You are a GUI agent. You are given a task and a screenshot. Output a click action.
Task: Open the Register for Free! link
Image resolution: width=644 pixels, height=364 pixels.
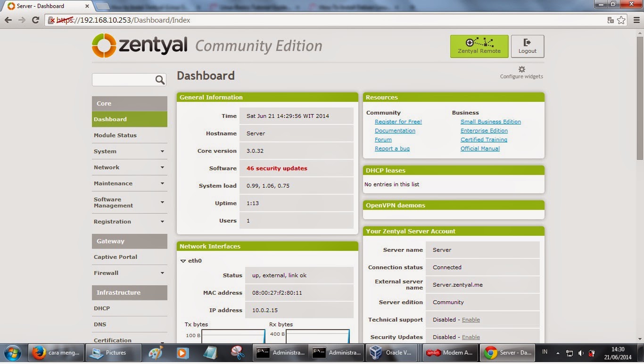click(x=398, y=122)
